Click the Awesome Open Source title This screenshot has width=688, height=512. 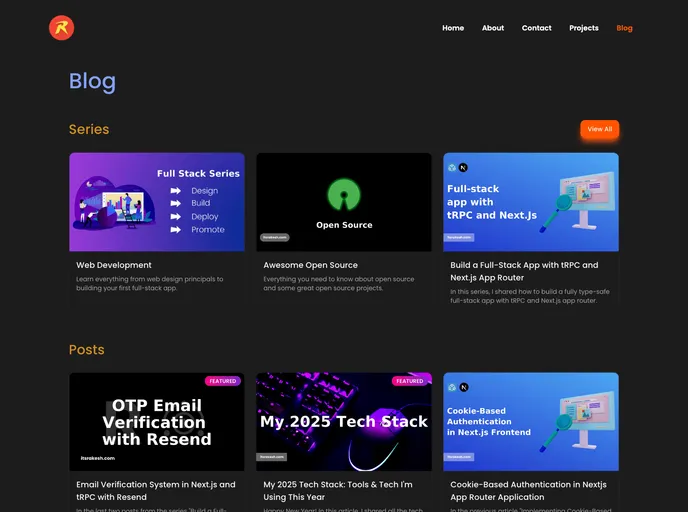(x=310, y=265)
